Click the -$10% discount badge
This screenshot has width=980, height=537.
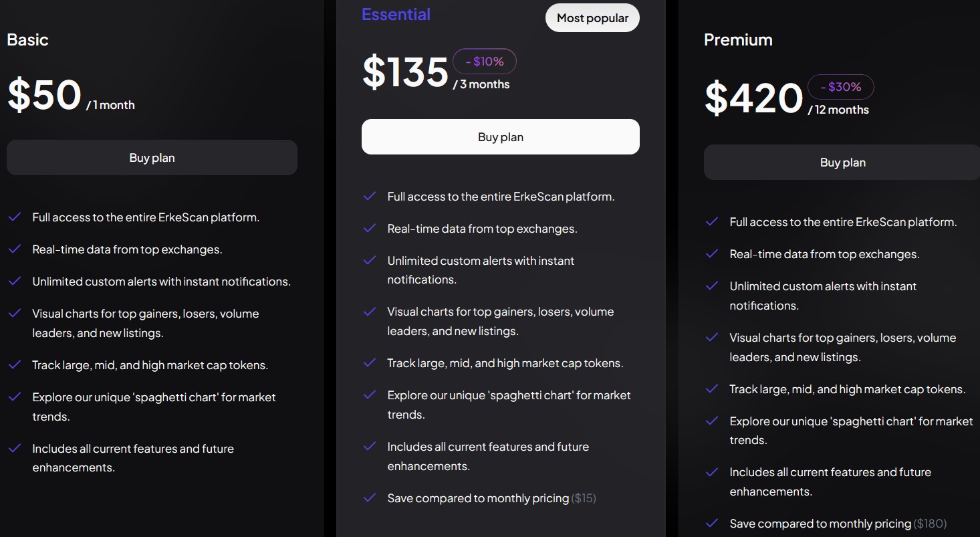tap(485, 62)
